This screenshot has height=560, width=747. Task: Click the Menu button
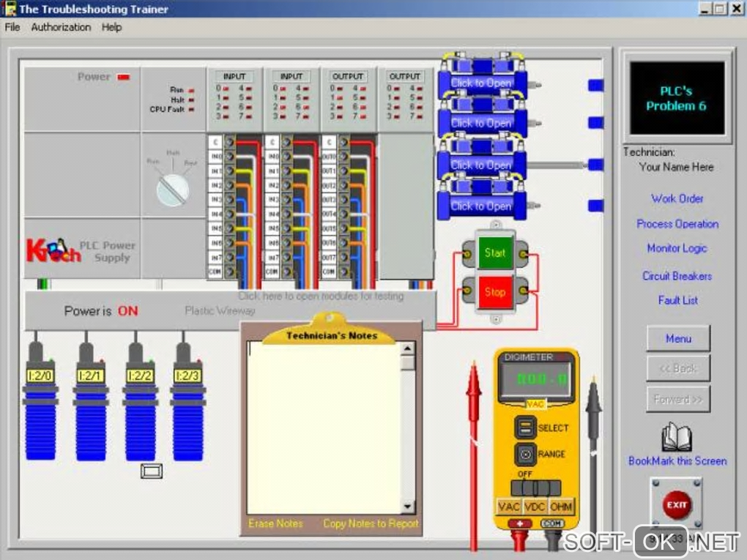[678, 339]
